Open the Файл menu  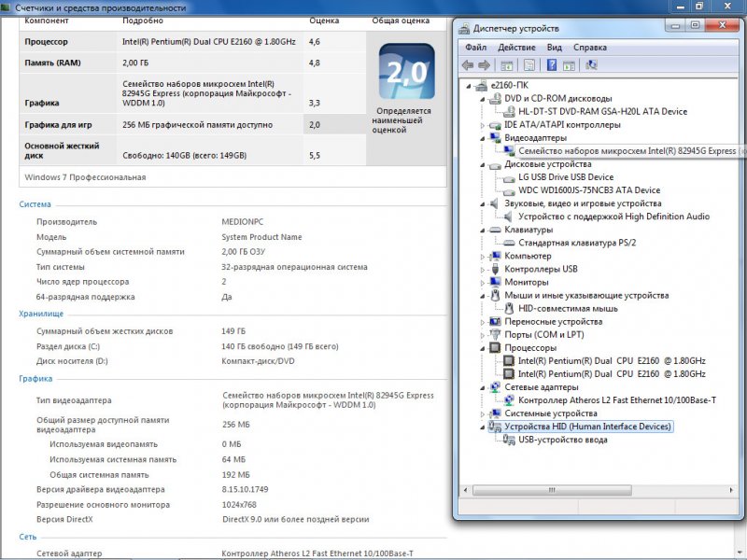[475, 47]
